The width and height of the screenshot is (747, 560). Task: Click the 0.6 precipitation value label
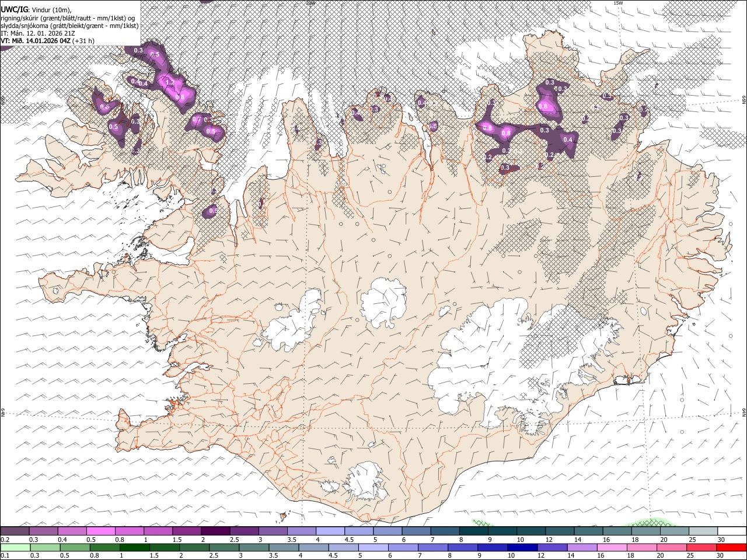click(x=104, y=107)
